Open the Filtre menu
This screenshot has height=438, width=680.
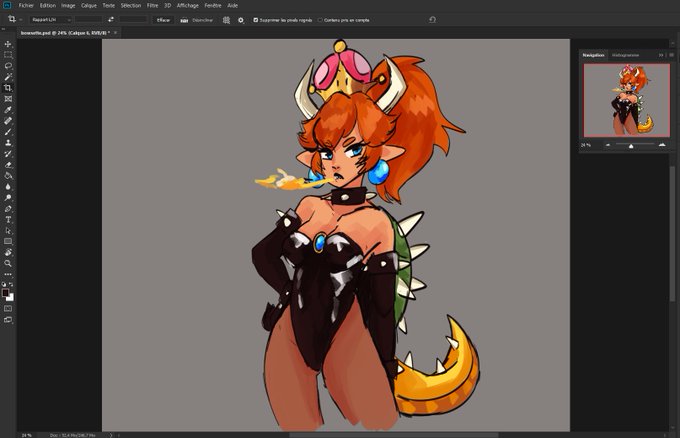click(x=152, y=6)
